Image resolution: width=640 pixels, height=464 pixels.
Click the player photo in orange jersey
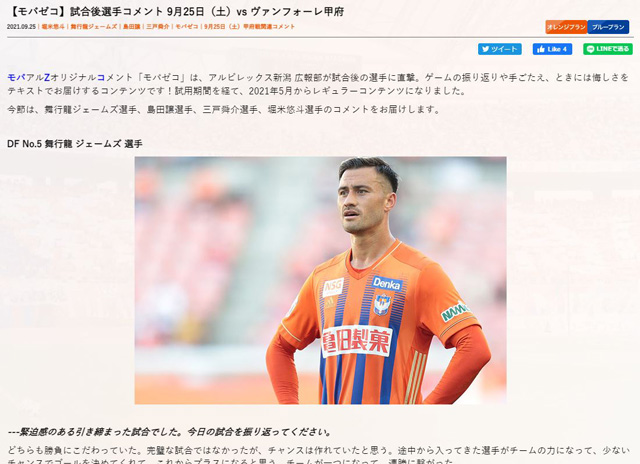click(x=320, y=280)
